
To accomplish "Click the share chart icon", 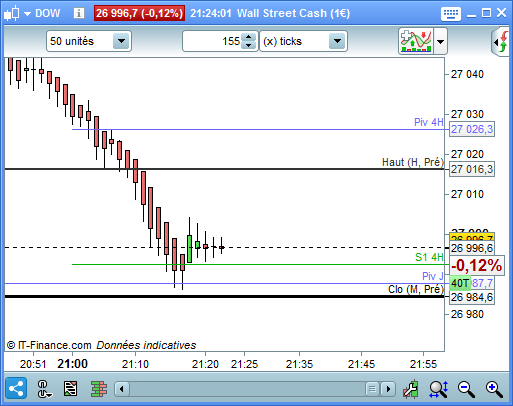I will click(x=16, y=389).
